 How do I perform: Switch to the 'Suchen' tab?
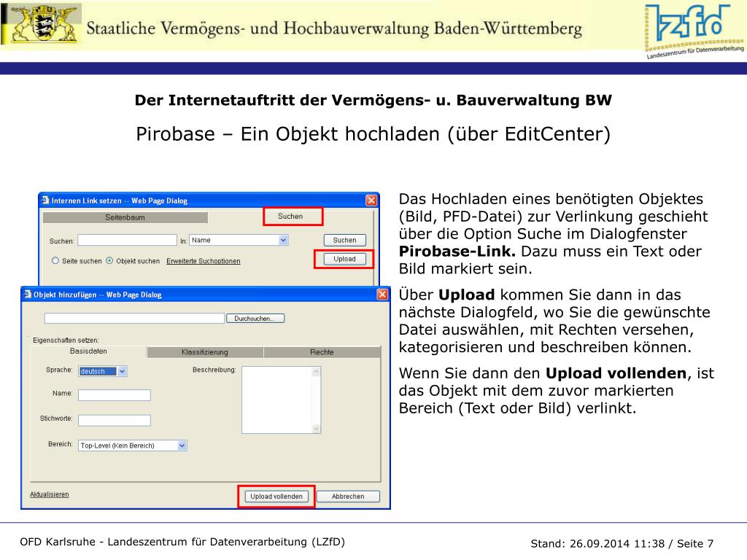(290, 216)
